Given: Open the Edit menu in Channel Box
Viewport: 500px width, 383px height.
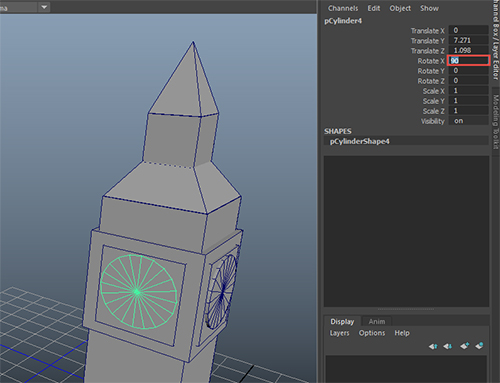Looking at the screenshot, I should click(374, 8).
